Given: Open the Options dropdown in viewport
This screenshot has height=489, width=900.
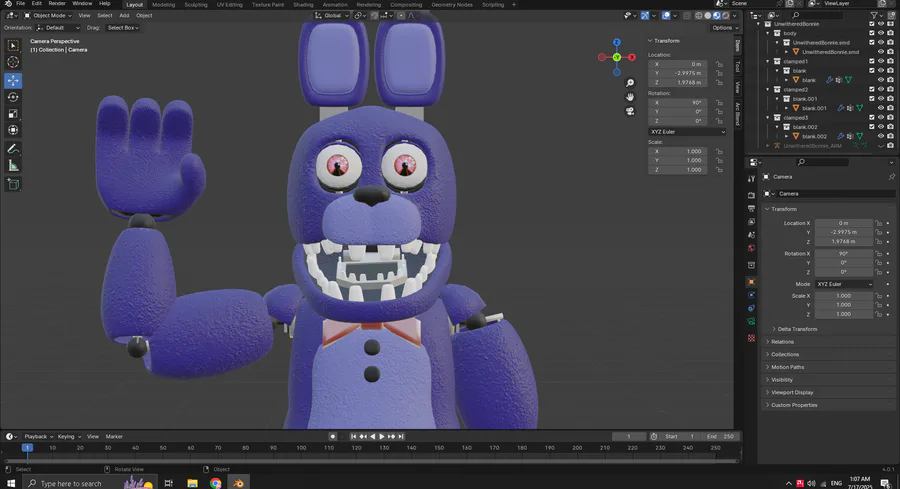Looking at the screenshot, I should point(724,28).
